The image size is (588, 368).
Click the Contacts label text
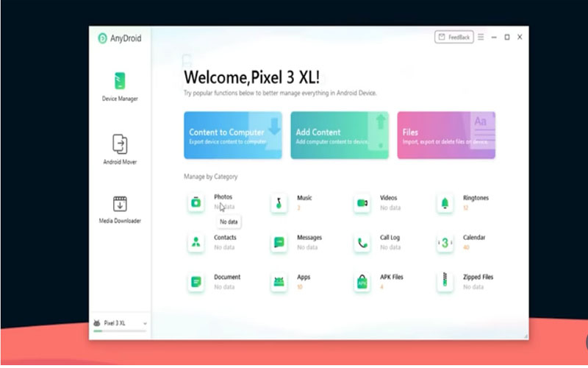pos(225,237)
